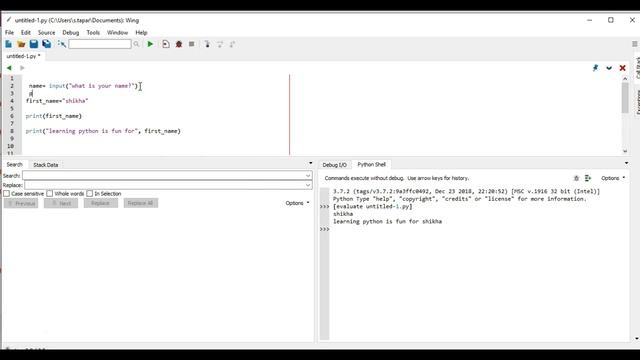Close the editor with the red X
Image resolution: width=640 pixels, height=360 pixels.
[x=622, y=68]
